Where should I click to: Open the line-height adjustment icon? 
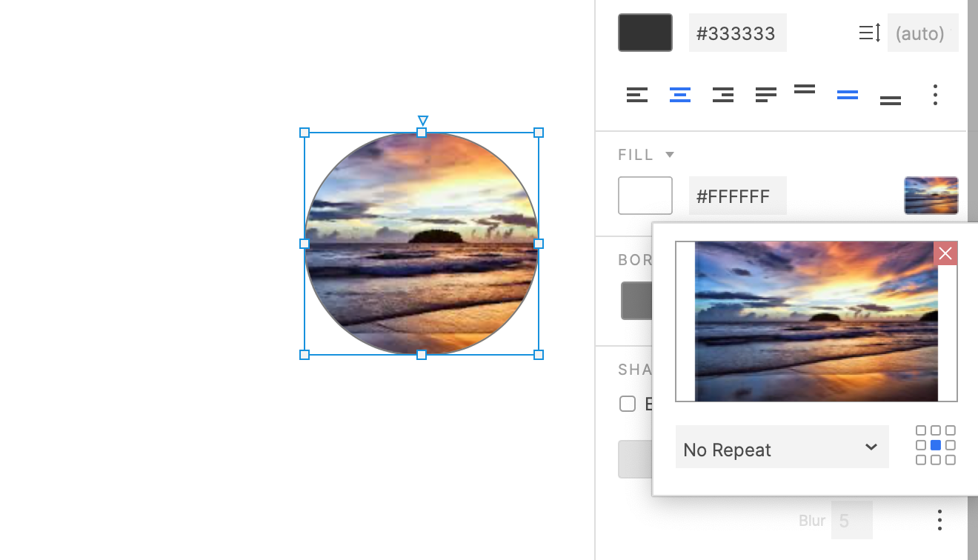pos(868,33)
